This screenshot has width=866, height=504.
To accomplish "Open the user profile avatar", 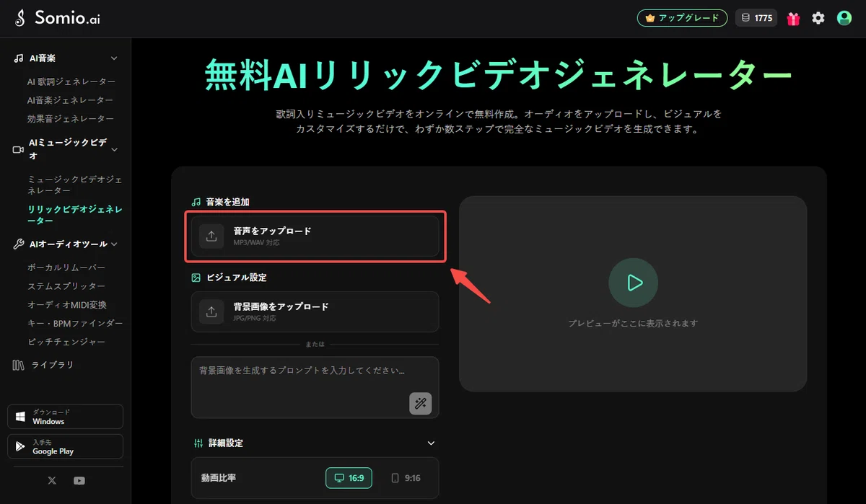I will [x=844, y=19].
